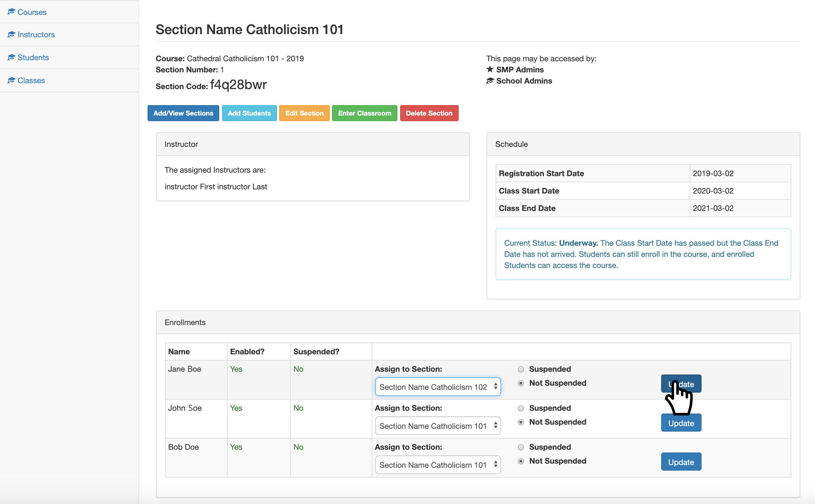Select Suspended radio for Bob Doe
This screenshot has width=815, height=504.
(x=521, y=447)
